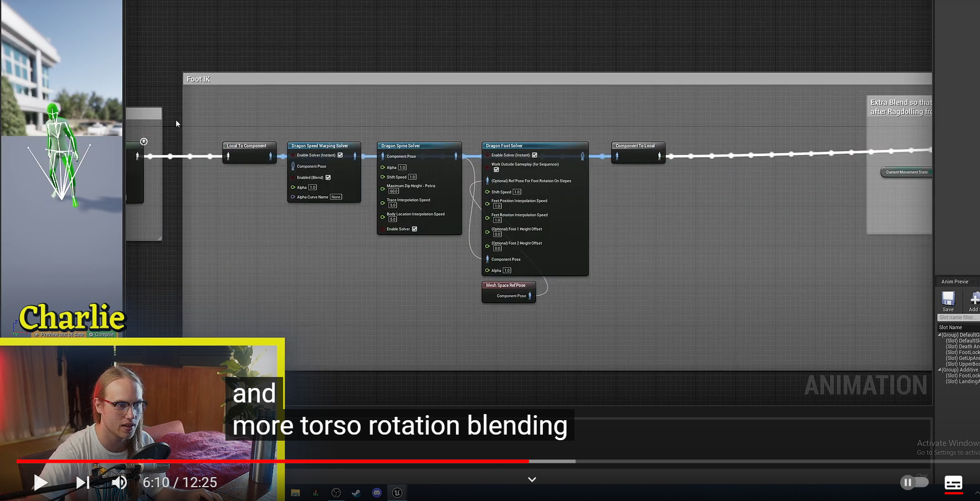
Task: Mute the video volume
Action: tap(120, 483)
